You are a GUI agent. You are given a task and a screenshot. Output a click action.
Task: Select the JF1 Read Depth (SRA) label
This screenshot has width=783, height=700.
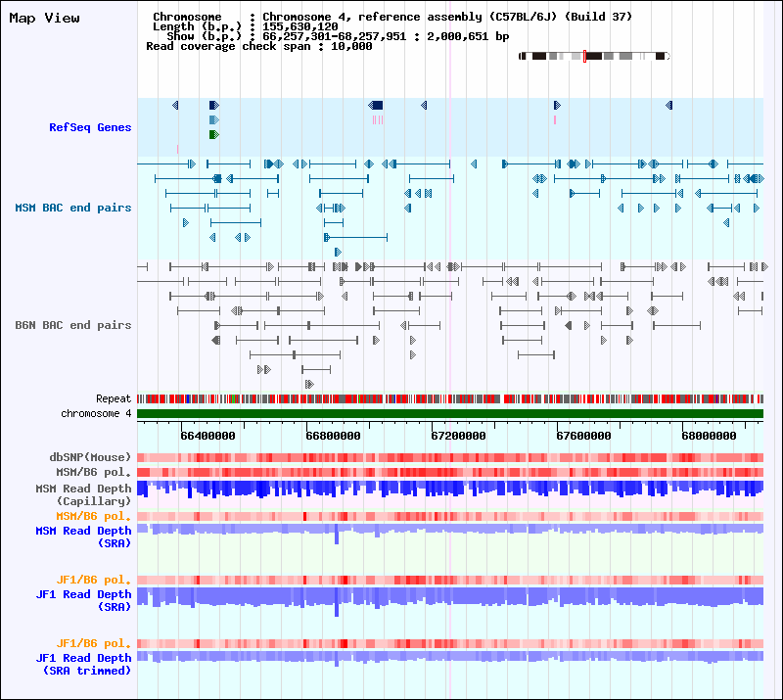coord(83,600)
